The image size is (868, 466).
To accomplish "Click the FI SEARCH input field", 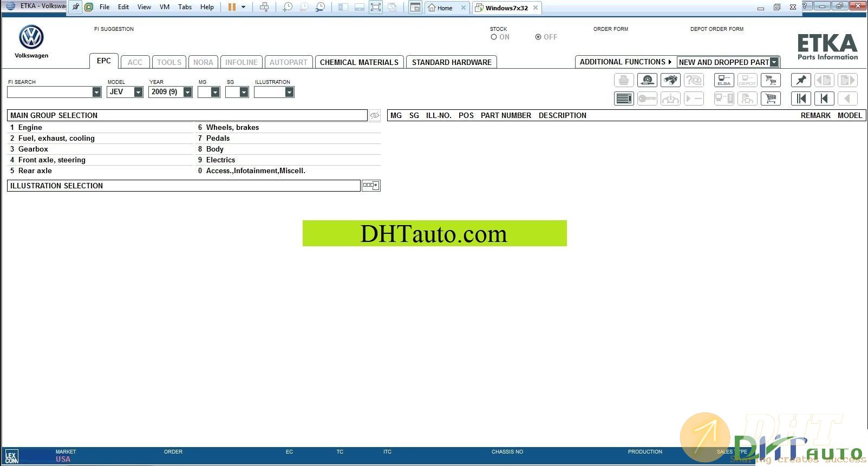I will coord(49,92).
